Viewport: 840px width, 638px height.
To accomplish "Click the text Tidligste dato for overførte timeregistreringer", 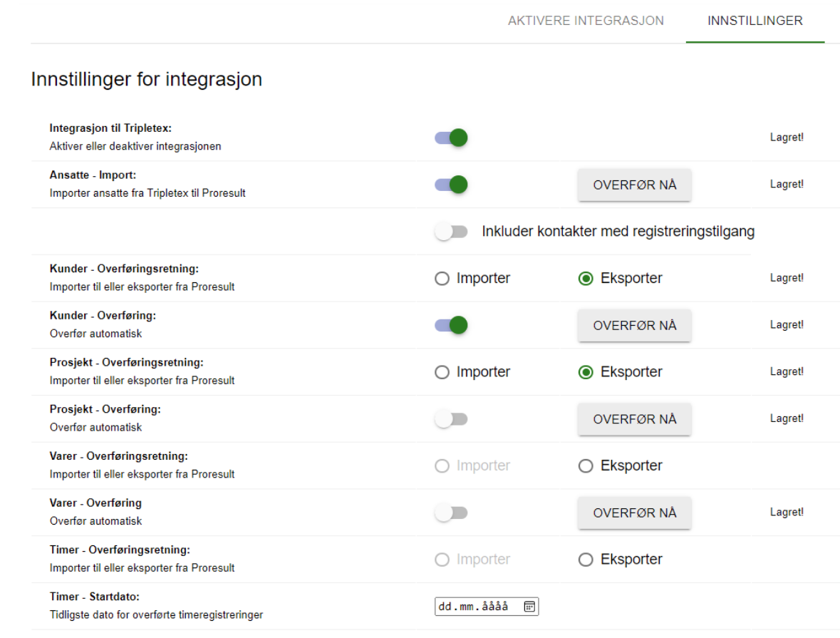I will point(156,615).
